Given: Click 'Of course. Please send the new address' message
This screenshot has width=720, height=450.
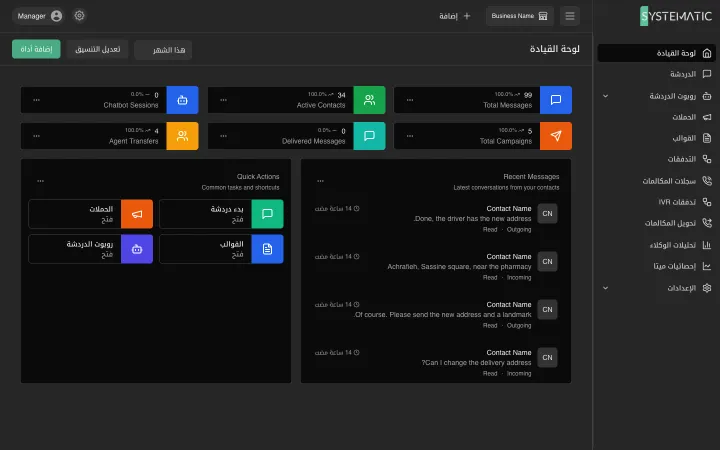Looking at the screenshot, I should pos(436,315).
